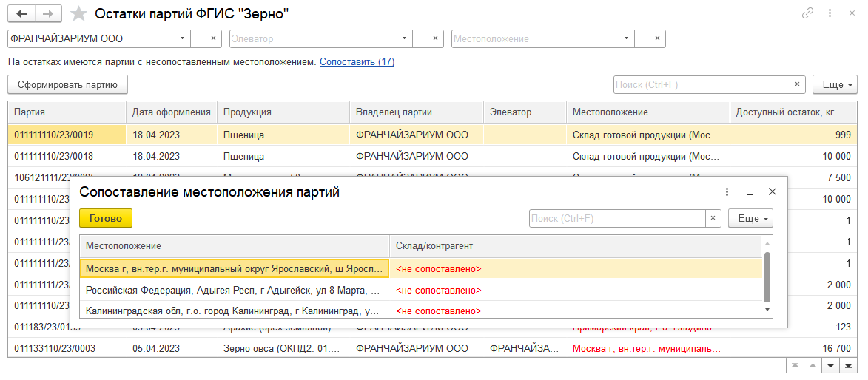Expand the organization dropdown list
The image size is (868, 380).
tap(182, 39)
